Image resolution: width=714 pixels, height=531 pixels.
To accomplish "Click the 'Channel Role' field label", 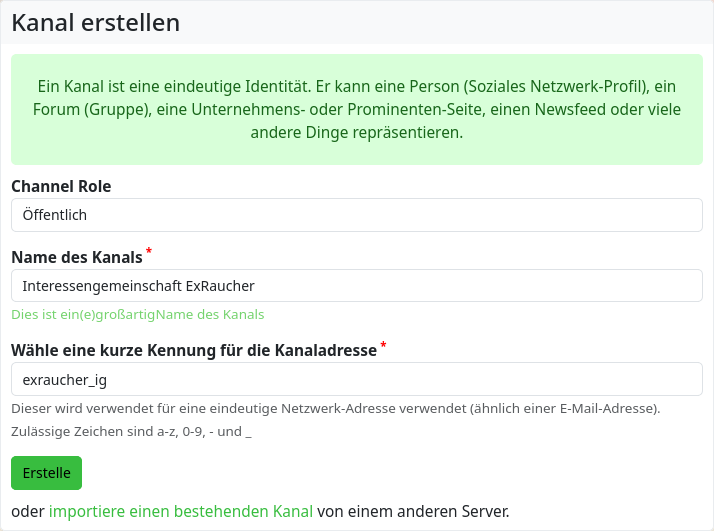I will [x=61, y=186].
